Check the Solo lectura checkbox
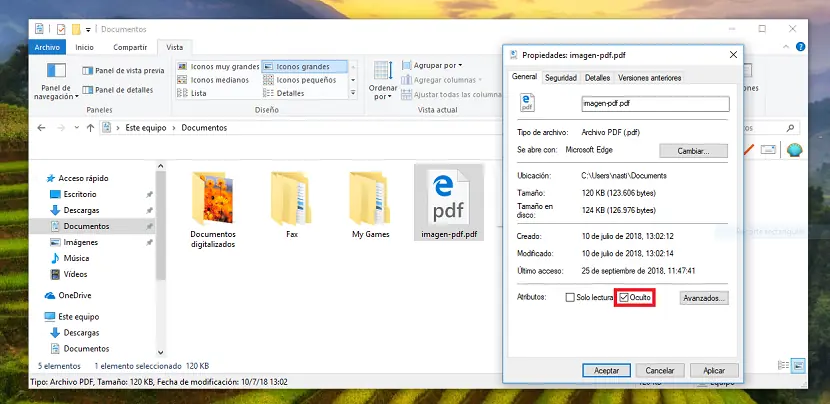The height and width of the screenshot is (404, 830). click(570, 298)
